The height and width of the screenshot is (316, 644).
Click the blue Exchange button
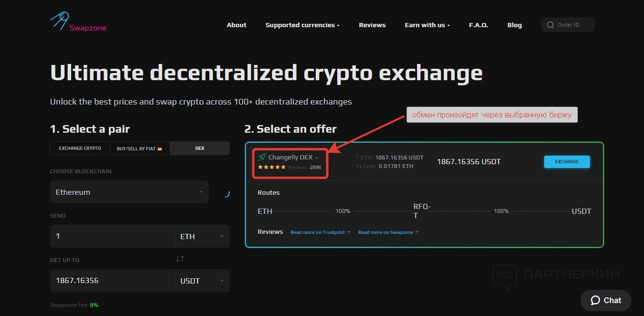coord(567,162)
